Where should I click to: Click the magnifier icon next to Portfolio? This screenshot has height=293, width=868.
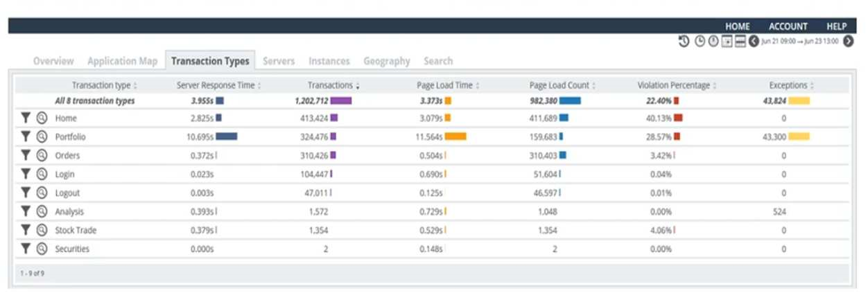point(42,137)
